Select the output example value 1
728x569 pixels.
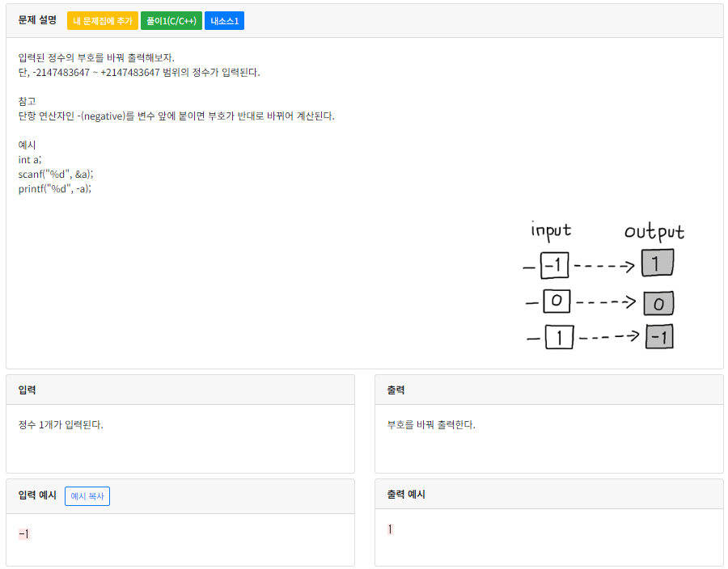390,528
